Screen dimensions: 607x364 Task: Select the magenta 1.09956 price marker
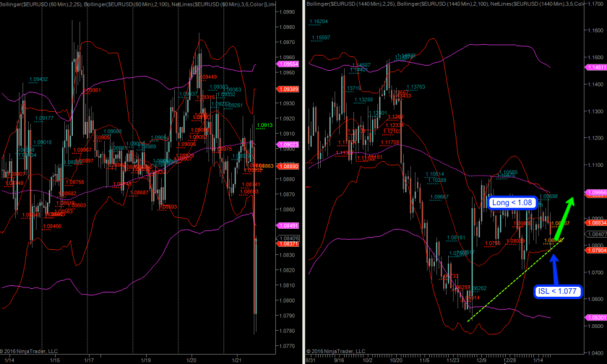click(x=597, y=193)
